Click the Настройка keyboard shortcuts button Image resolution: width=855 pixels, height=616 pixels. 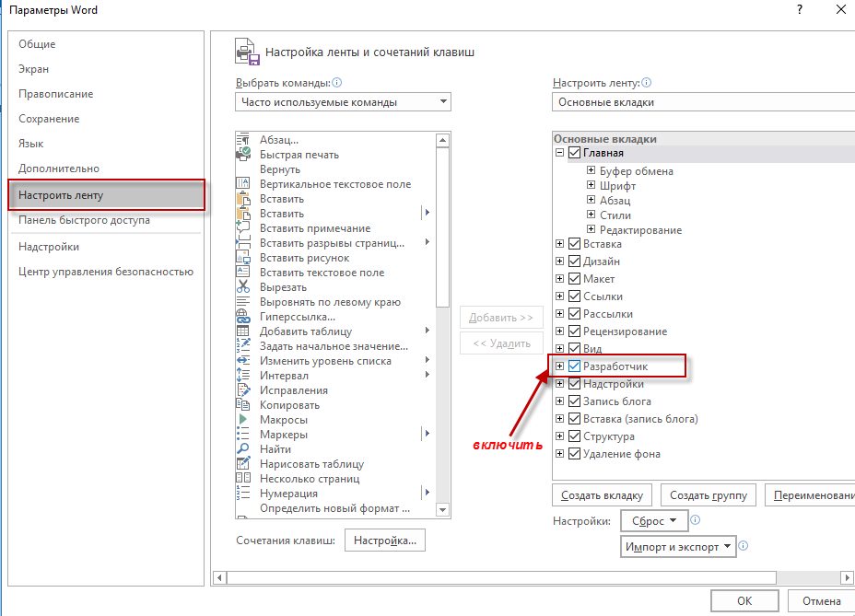[x=385, y=540]
